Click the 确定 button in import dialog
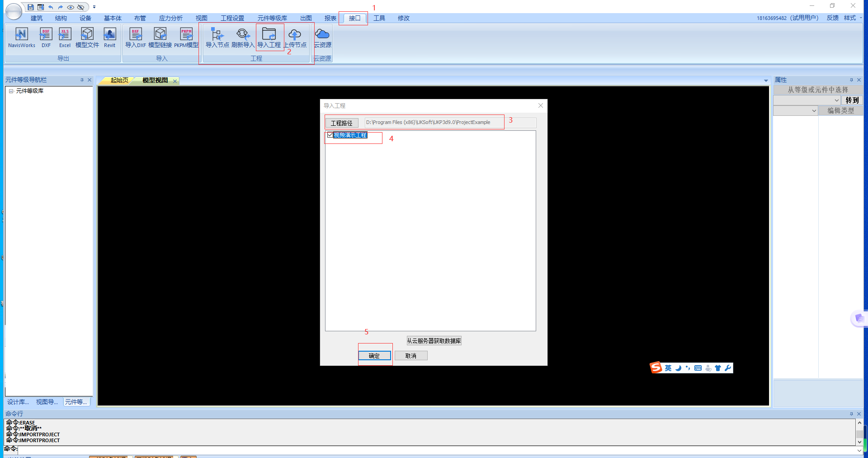Image resolution: width=868 pixels, height=458 pixels. point(374,356)
